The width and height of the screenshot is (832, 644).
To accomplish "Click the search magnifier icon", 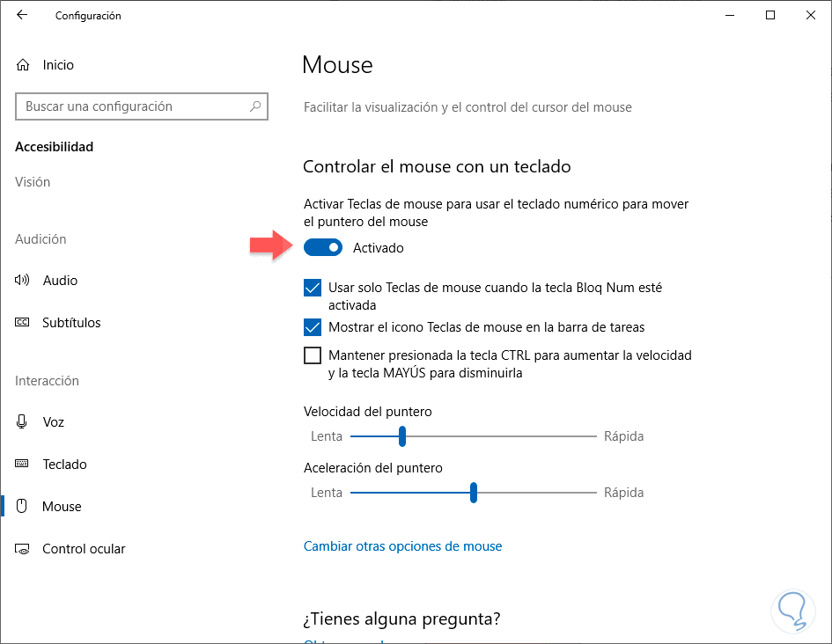I will point(255,106).
